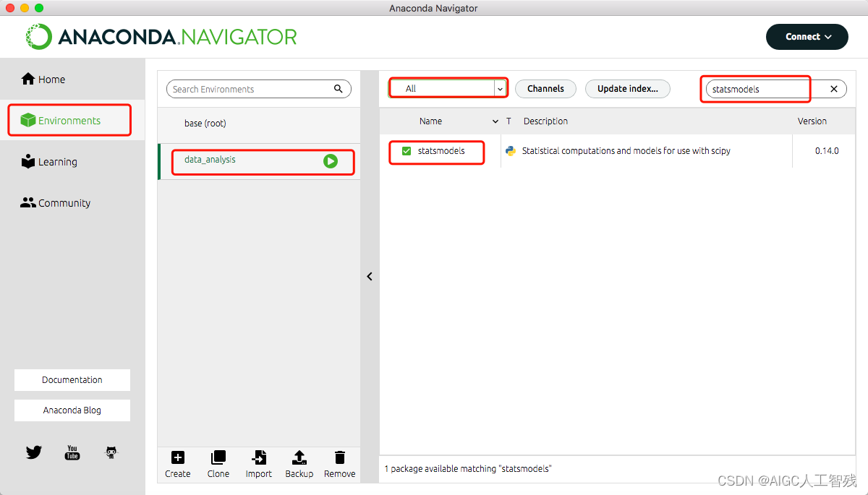Toggle the statsmodels package checkbox
The height and width of the screenshot is (495, 868).
pyautogui.click(x=407, y=151)
